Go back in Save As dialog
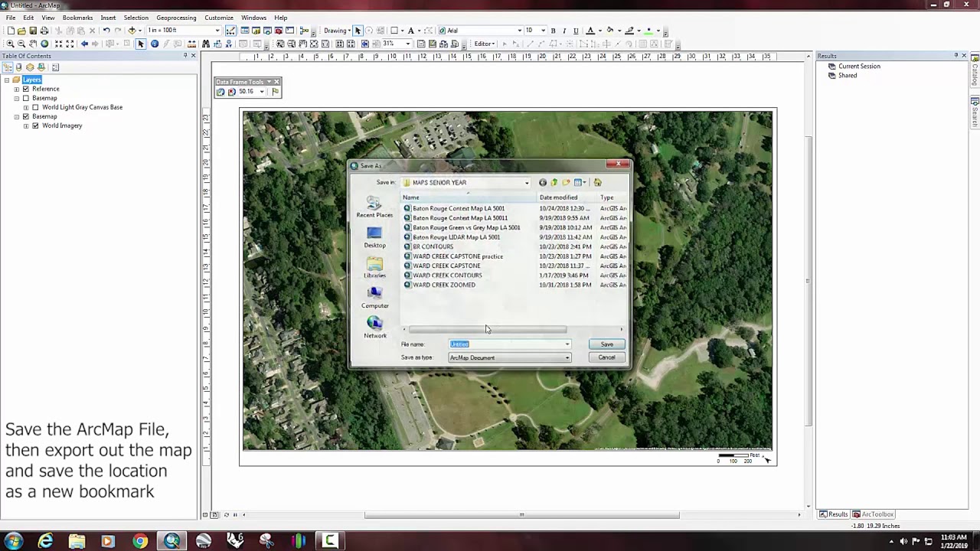 542,182
